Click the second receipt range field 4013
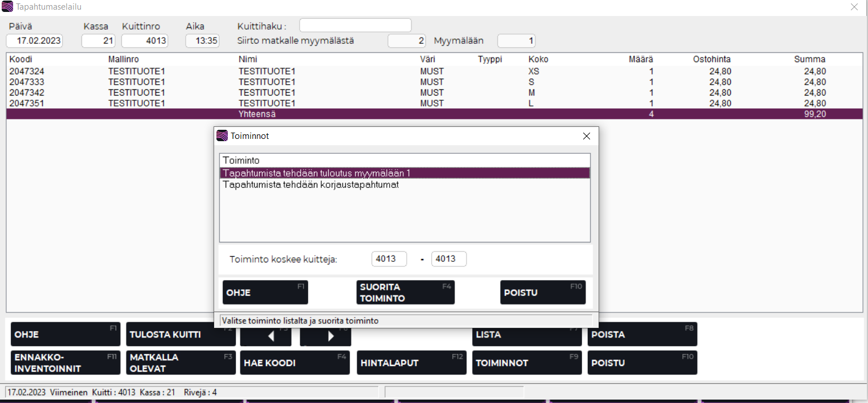Viewport: 868px width, 403px height. 449,259
